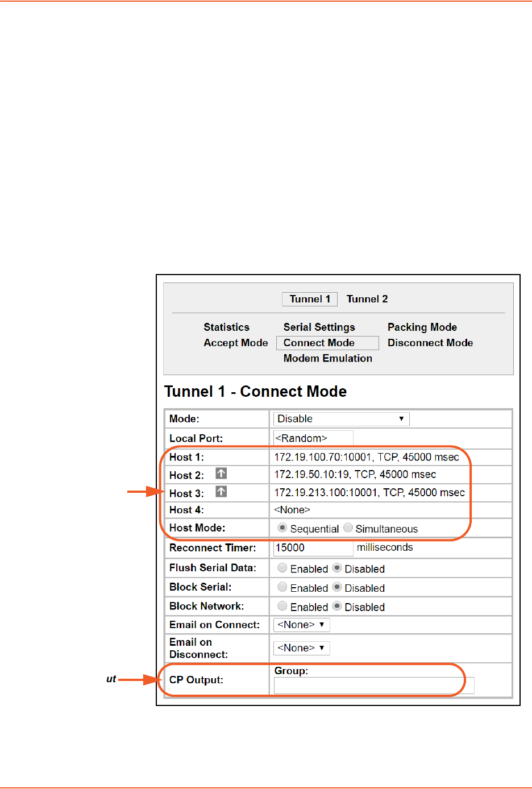Select the Simultaneous host mode radio button
Viewport: 532px width, 789px height.
point(348,528)
